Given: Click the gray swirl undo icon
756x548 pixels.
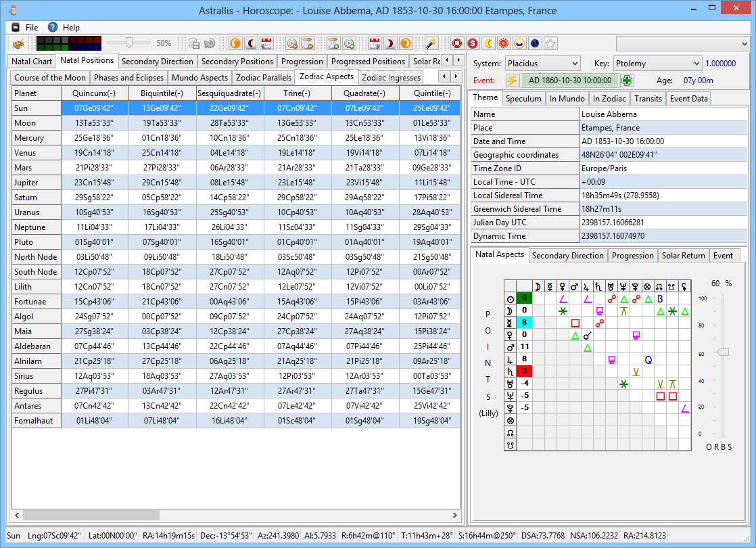Looking at the screenshot, I should [x=209, y=44].
